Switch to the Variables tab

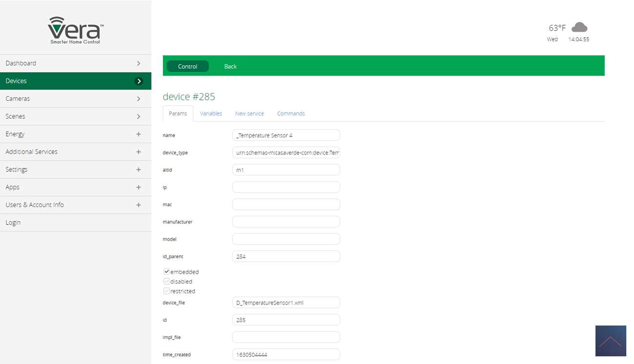point(211,114)
